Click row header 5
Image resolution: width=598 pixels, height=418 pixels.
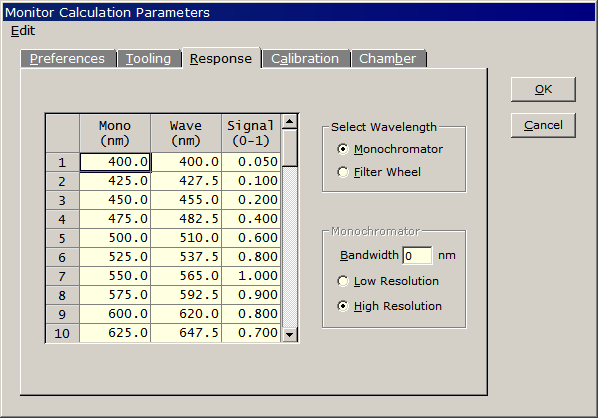(63, 238)
